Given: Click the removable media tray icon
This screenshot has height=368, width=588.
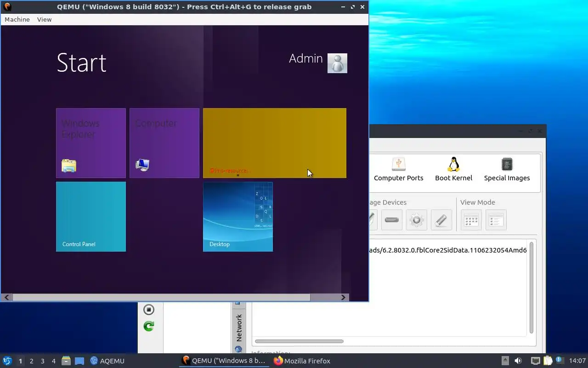Looking at the screenshot, I should coord(505,361).
